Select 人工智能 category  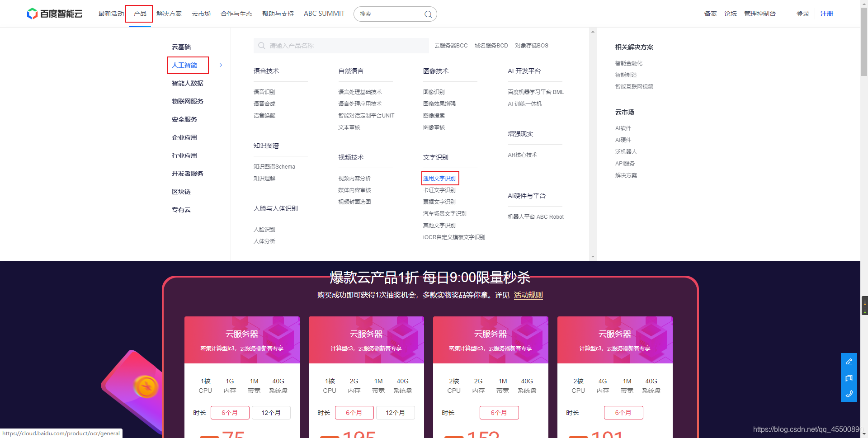pyautogui.click(x=184, y=65)
